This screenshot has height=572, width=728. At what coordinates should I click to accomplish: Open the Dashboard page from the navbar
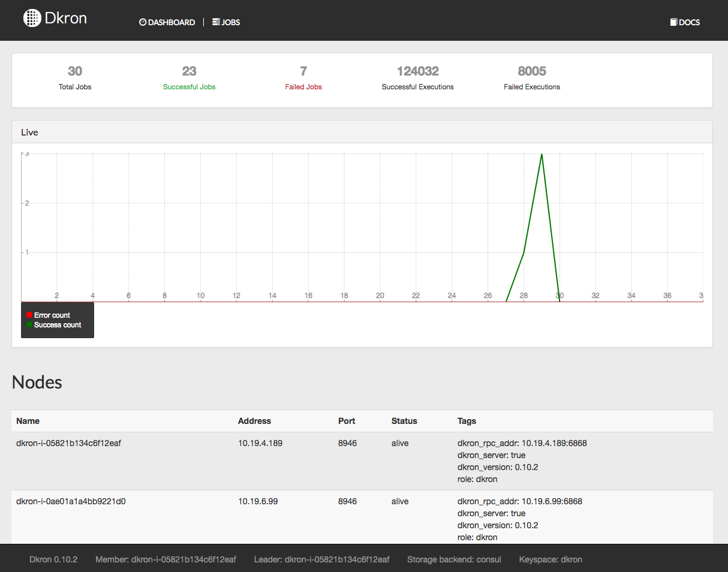(x=167, y=22)
